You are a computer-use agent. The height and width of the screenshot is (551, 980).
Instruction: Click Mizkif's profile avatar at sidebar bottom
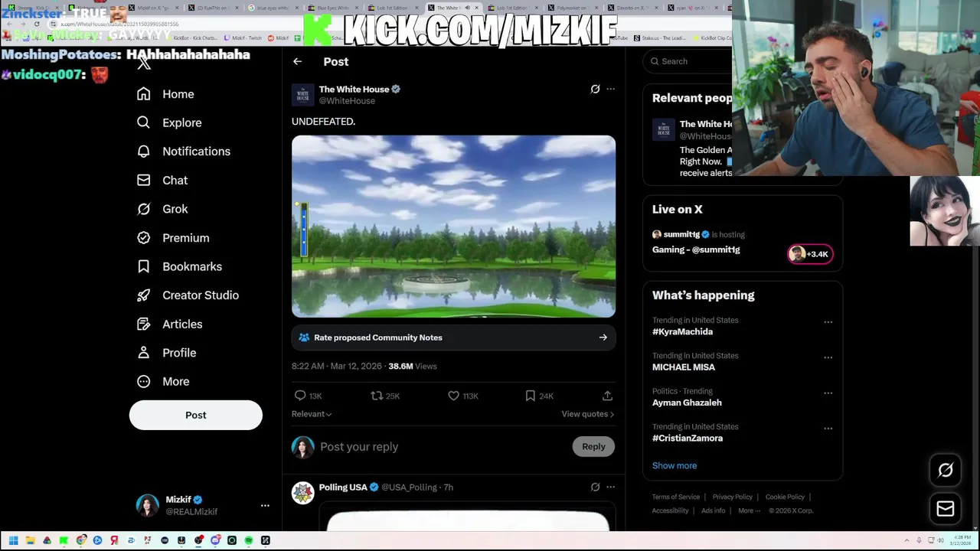click(147, 505)
